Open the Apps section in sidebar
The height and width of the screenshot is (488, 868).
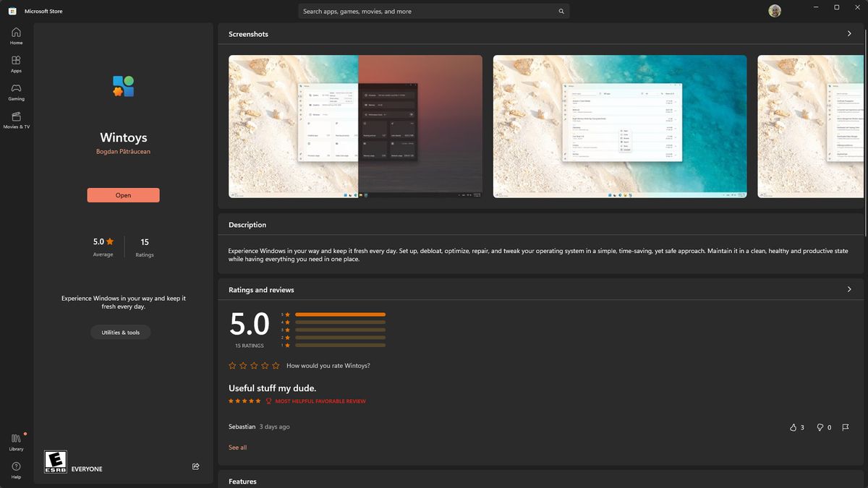point(15,63)
